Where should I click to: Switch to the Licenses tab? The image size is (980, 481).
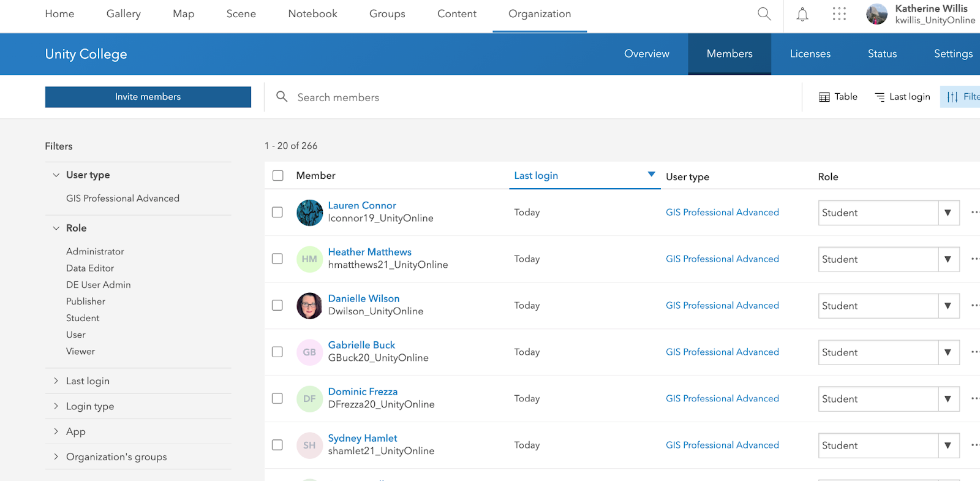[x=810, y=54]
